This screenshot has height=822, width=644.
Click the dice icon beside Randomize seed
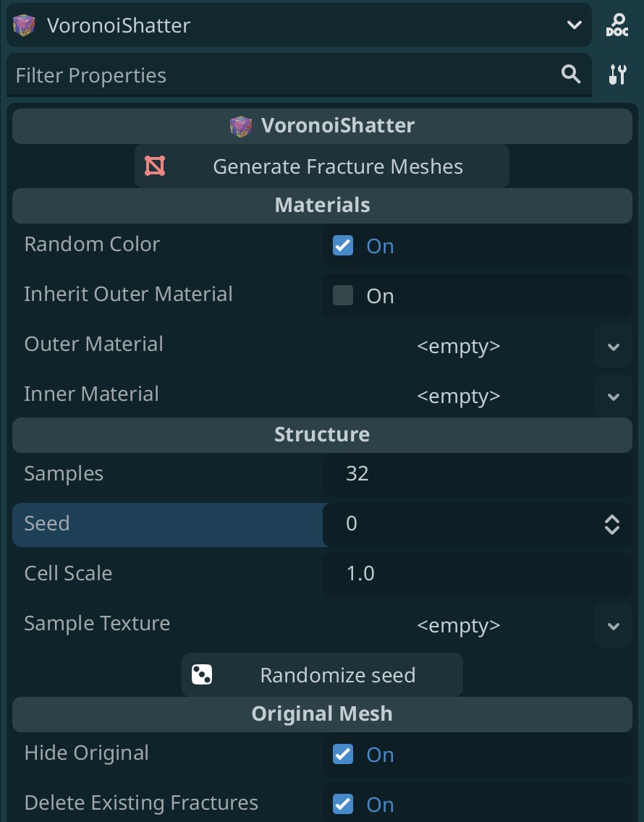pos(202,674)
